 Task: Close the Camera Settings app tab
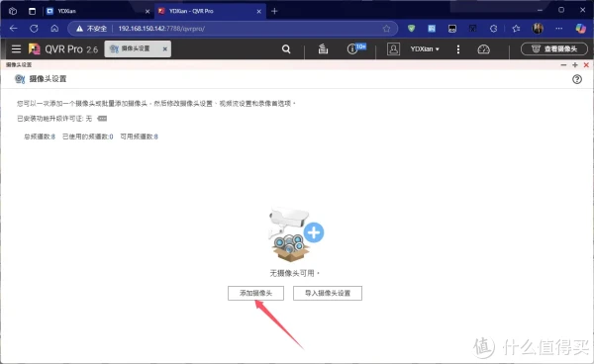pyautogui.click(x=164, y=48)
